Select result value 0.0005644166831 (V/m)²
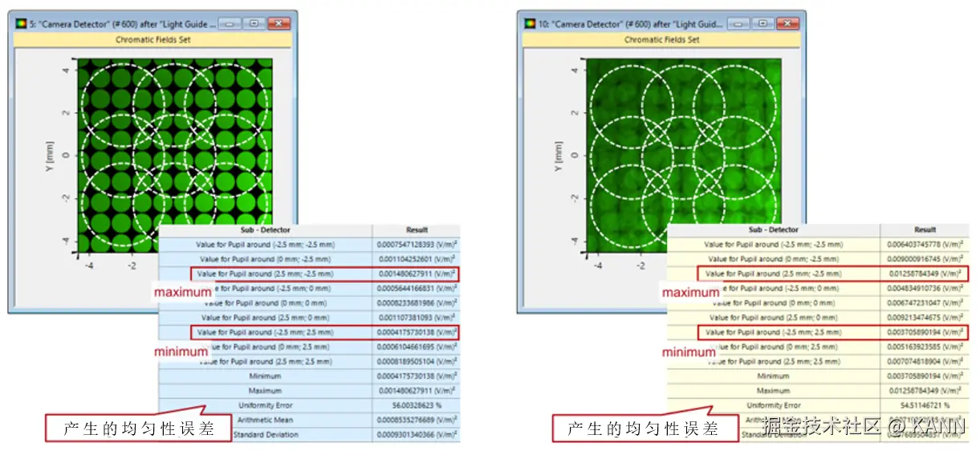 click(417, 288)
